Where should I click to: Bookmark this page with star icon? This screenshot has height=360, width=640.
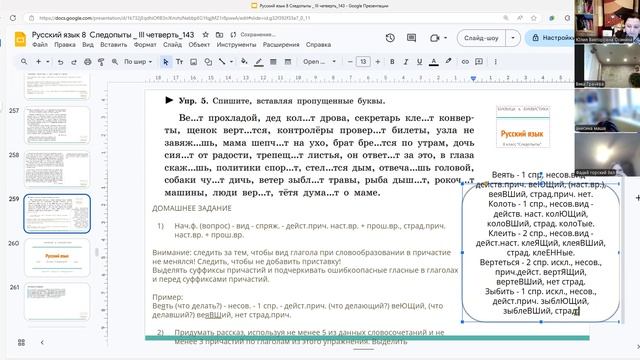point(533,18)
